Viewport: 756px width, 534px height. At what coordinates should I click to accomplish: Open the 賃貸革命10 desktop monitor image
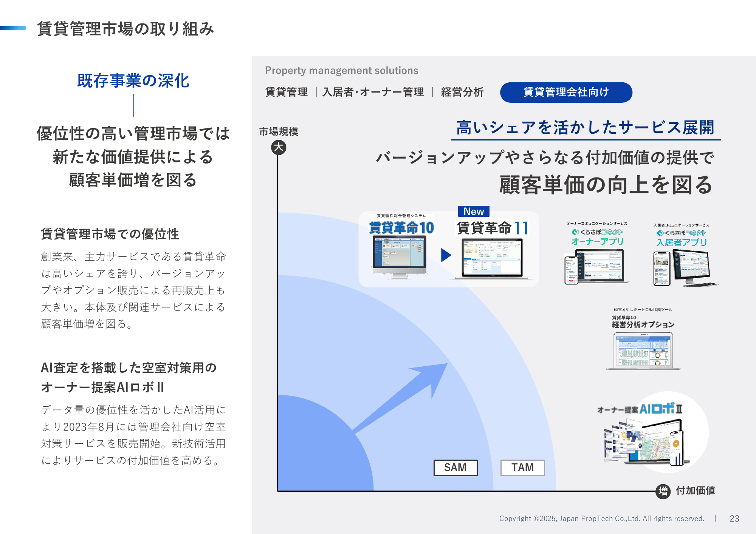399,257
